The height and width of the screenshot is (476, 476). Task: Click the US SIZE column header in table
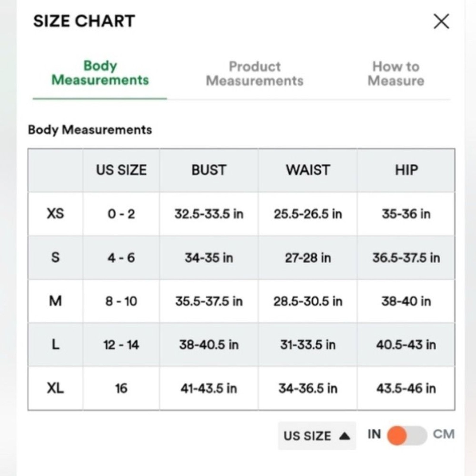[x=121, y=170]
